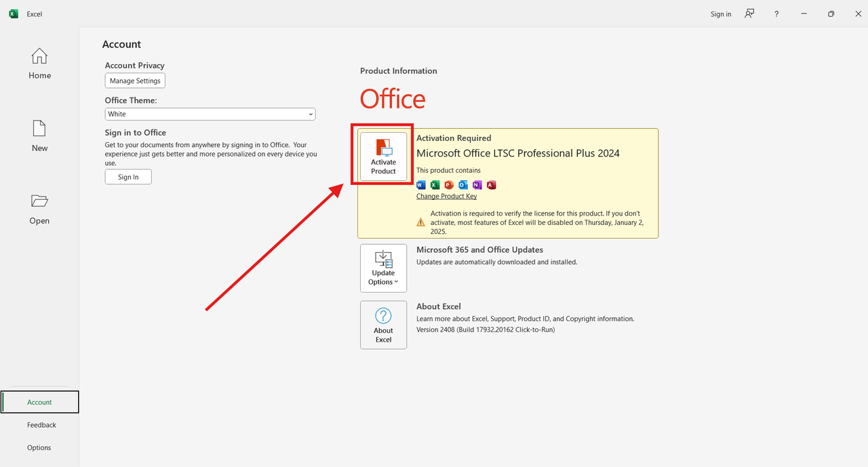Click the Sign In button under Sign in to Office
Image resolution: width=868 pixels, height=467 pixels.
128,177
